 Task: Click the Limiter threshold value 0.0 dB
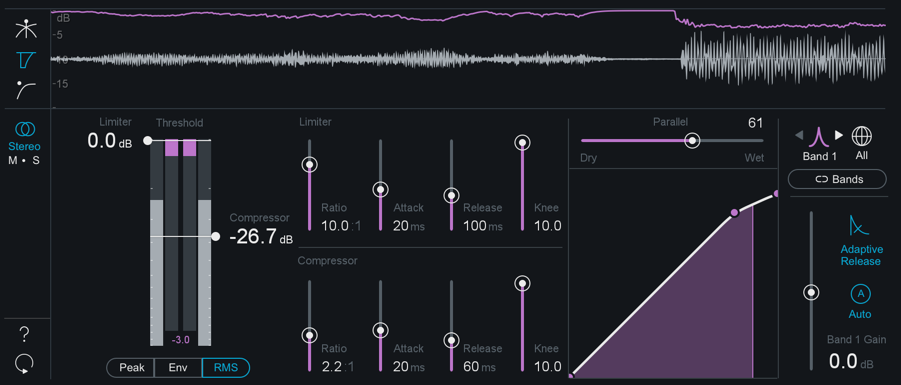(110, 141)
